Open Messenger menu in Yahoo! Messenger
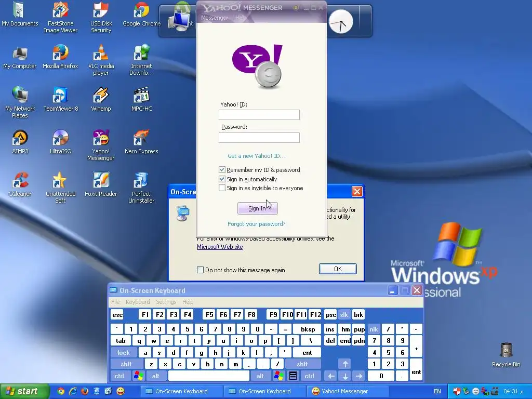 click(x=215, y=18)
